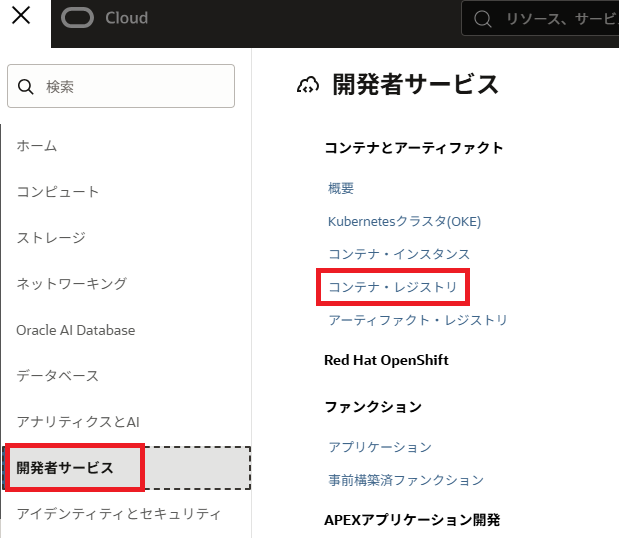619x538 pixels.
Task: Select ストレージ menu category
Action: 51,238
